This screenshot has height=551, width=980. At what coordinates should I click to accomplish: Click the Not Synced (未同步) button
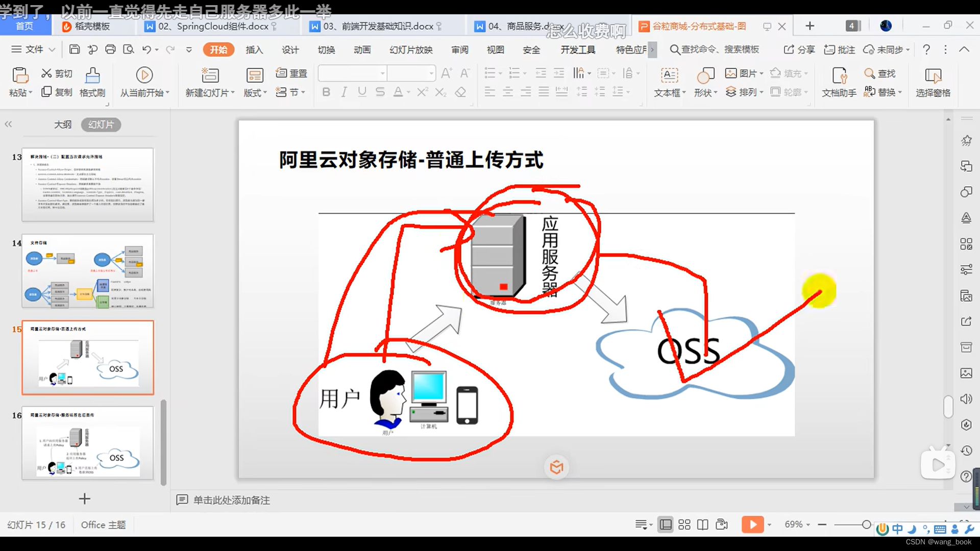[886, 49]
